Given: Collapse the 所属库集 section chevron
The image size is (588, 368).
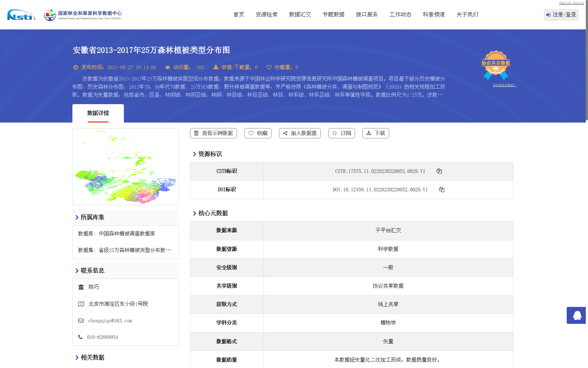Looking at the screenshot, I should click(x=77, y=217).
